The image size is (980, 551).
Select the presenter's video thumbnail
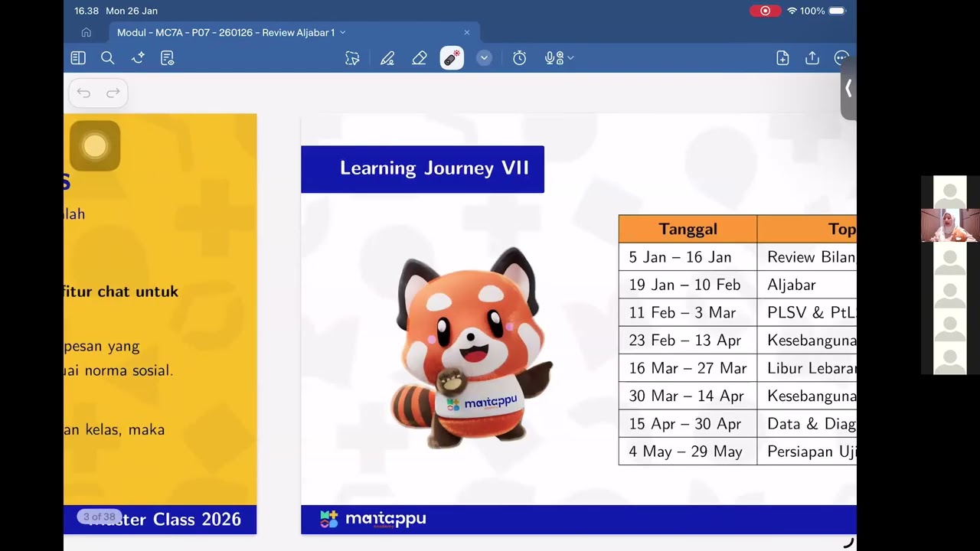click(x=950, y=225)
